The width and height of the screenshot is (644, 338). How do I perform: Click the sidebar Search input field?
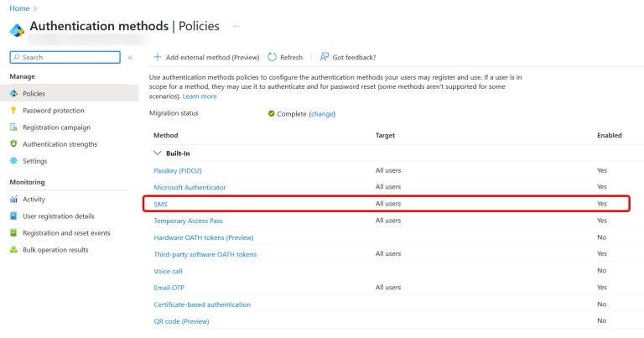coord(65,57)
